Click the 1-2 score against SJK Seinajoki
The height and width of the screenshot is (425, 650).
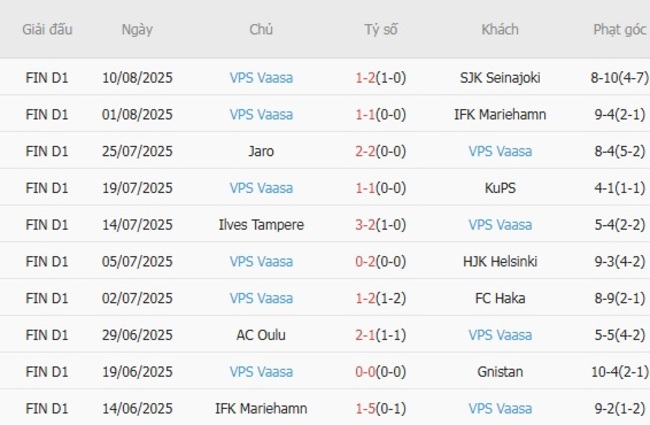(x=366, y=78)
